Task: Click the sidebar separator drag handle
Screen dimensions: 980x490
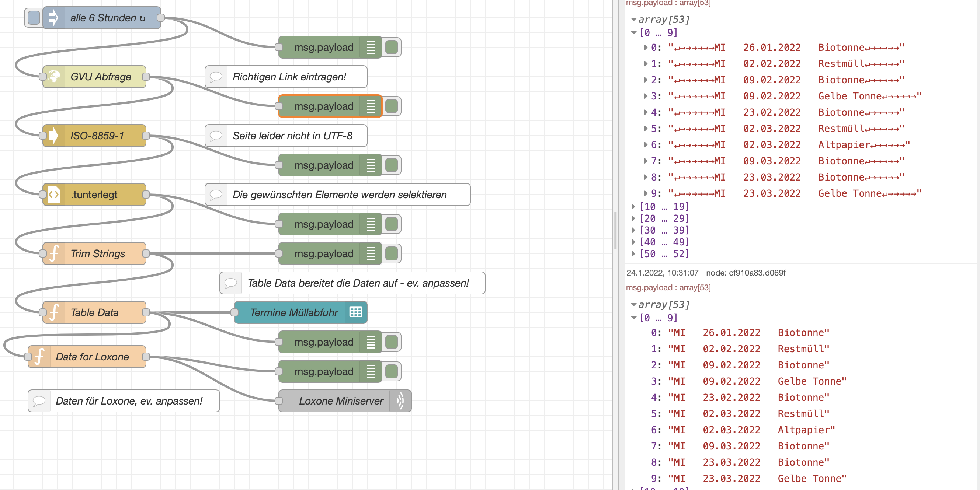Action: click(615, 230)
